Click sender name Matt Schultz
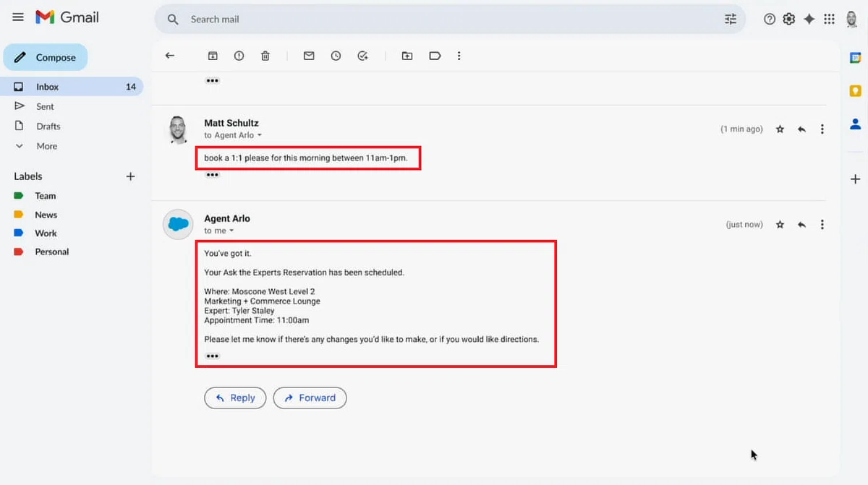 pyautogui.click(x=231, y=123)
